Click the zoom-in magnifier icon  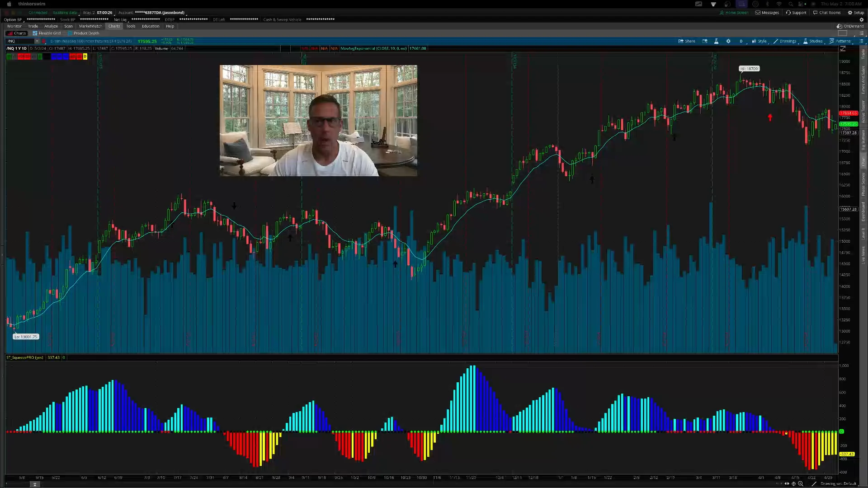801,483
